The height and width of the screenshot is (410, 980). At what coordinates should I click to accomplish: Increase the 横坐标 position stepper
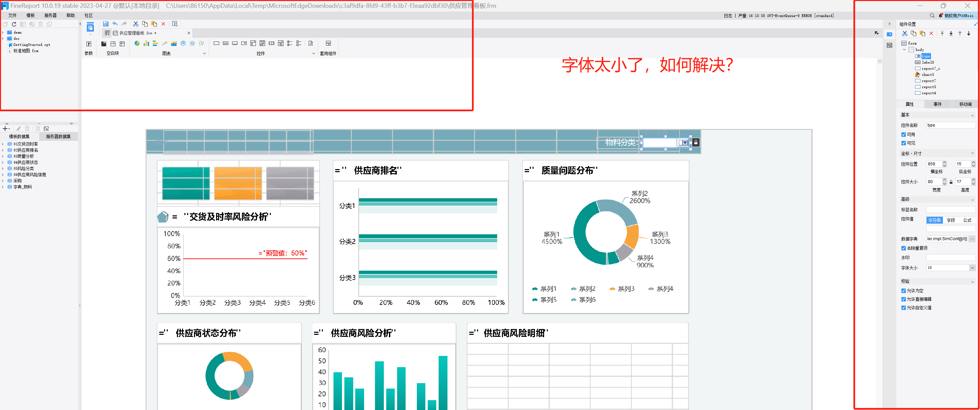[x=944, y=162]
